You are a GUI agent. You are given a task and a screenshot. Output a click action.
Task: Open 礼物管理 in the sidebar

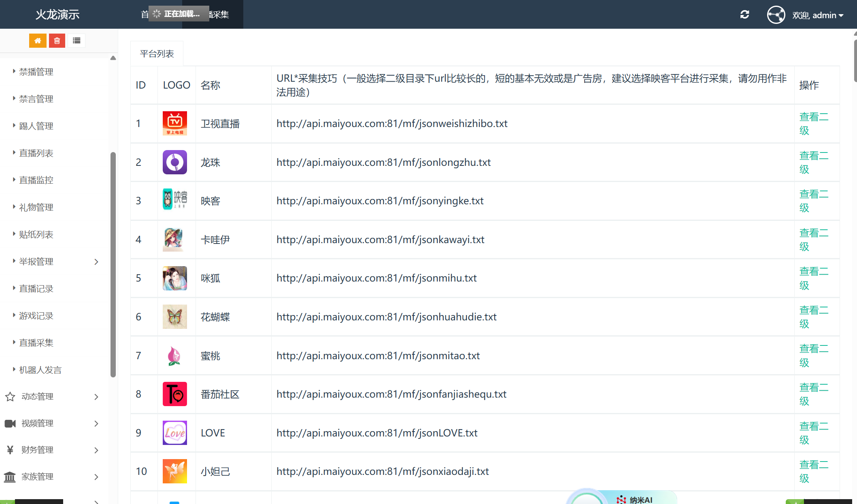[x=36, y=208]
